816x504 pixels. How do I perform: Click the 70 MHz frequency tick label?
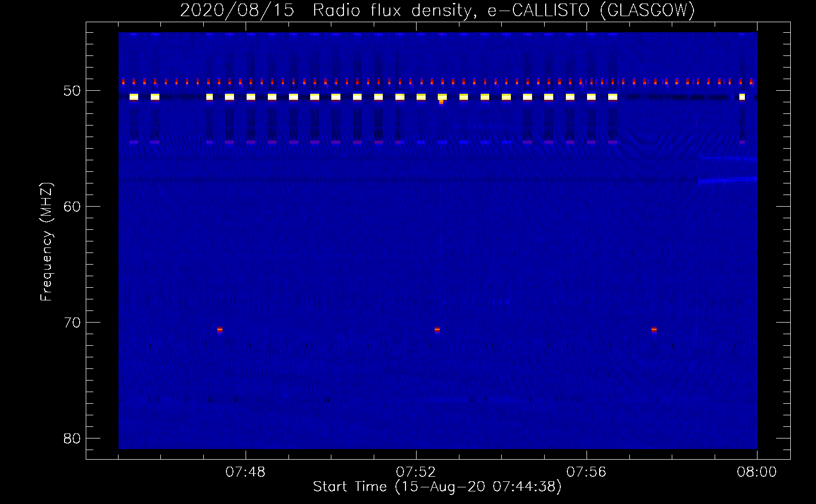72,323
